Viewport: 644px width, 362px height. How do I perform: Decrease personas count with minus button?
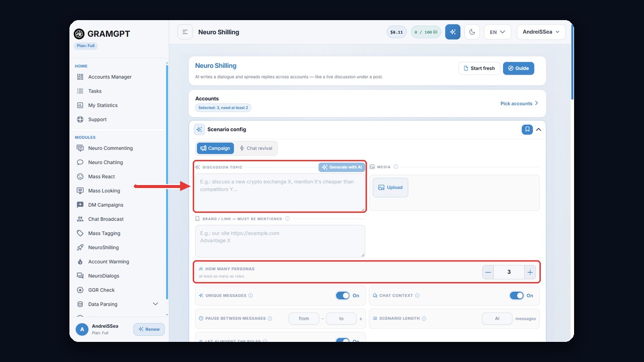pos(488,272)
